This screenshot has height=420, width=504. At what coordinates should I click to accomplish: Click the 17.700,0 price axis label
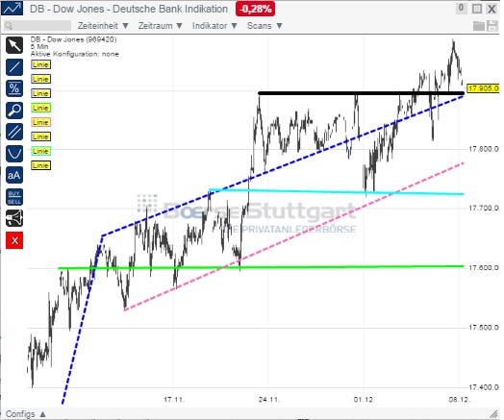[x=484, y=209]
